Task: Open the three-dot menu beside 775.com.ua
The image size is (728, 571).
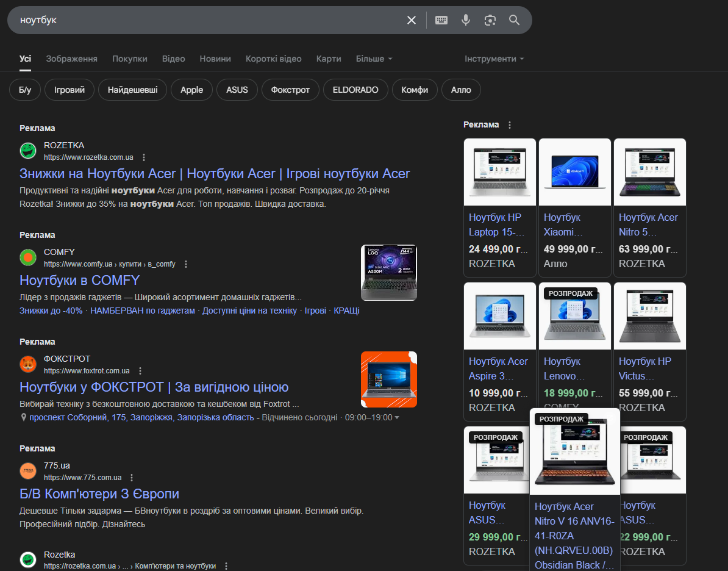Action: 132,478
